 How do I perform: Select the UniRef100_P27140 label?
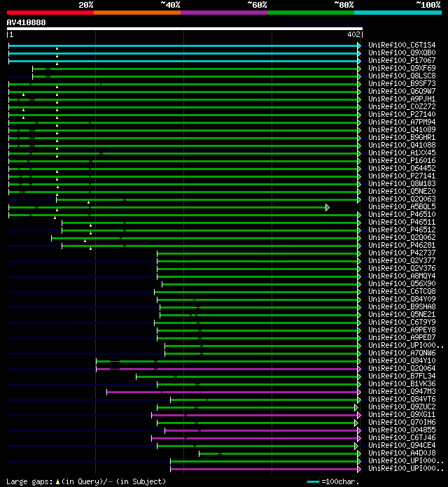[402, 115]
